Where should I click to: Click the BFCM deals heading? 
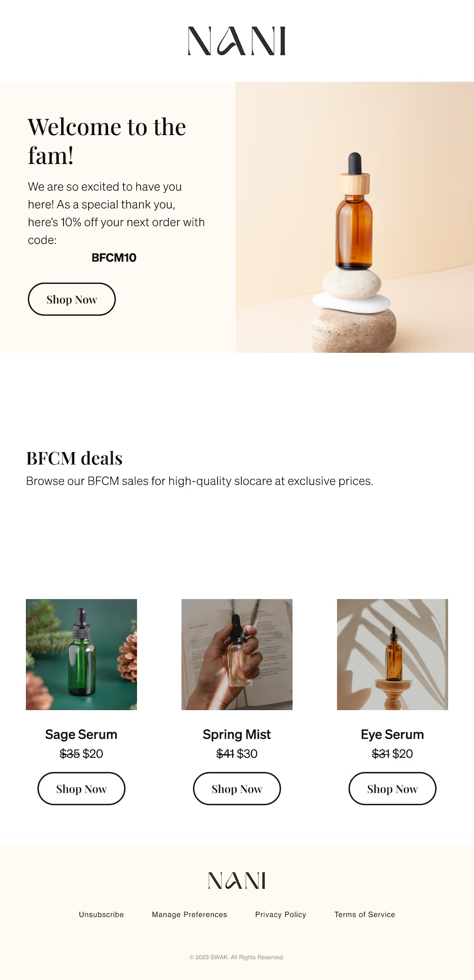click(74, 458)
